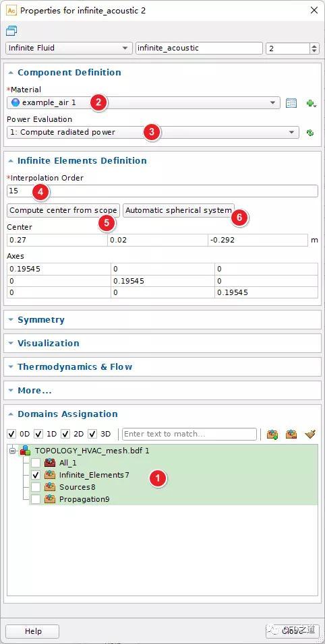Open the example_air 1 material dropdown
The image size is (325, 644).
[x=144, y=102]
